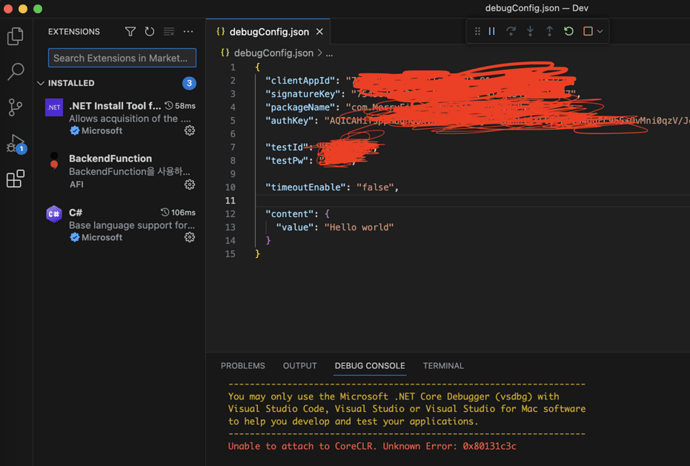Filter extensions with the funnel icon

(x=130, y=32)
